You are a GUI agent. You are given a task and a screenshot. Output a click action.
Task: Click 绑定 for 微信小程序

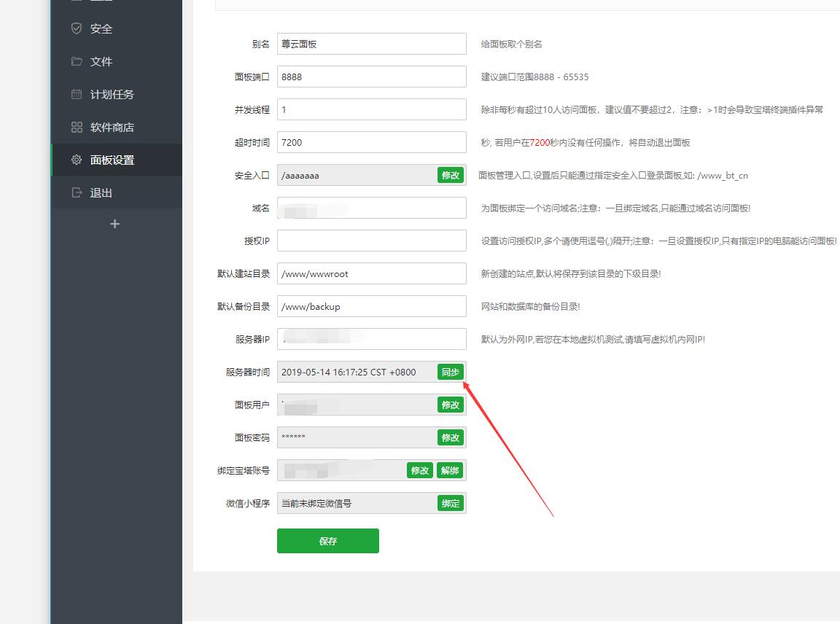(451, 503)
